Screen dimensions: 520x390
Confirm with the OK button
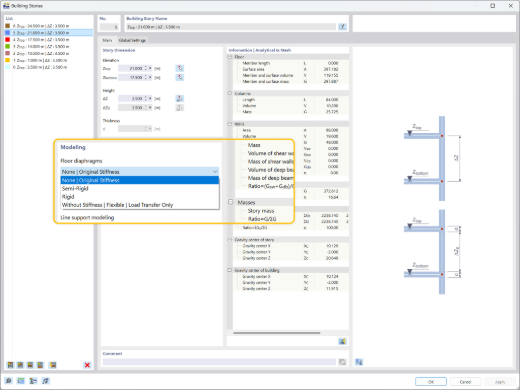(431, 382)
